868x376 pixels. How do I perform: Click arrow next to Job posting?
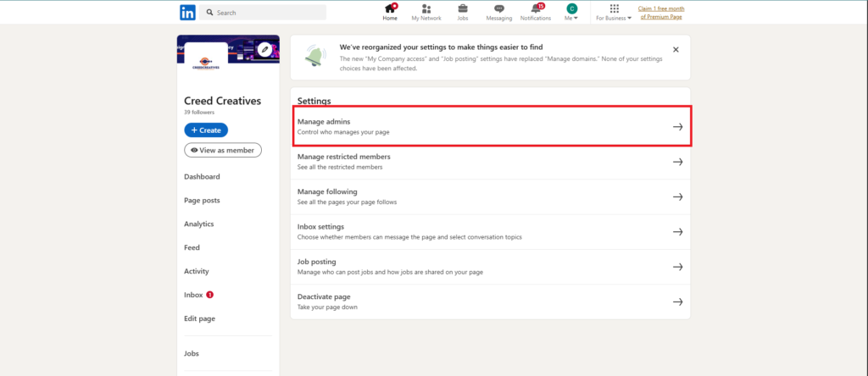(677, 267)
